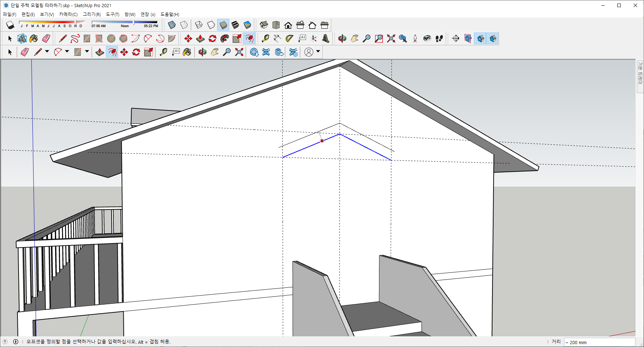Select the Dimensions tool
This screenshot has height=347, width=644.
[x=277, y=39]
